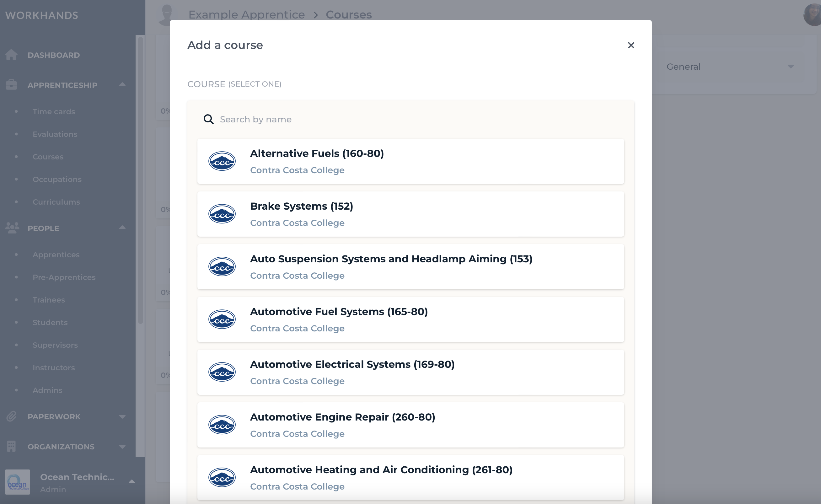
Task: Select Automotive Fuel Systems (165-80) course
Action: (411, 319)
